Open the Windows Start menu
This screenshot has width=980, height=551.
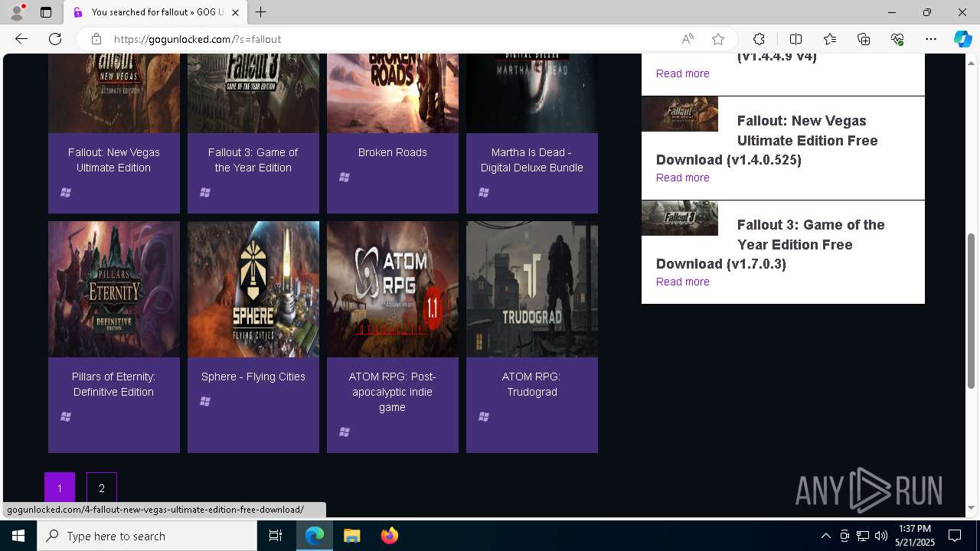(x=18, y=536)
